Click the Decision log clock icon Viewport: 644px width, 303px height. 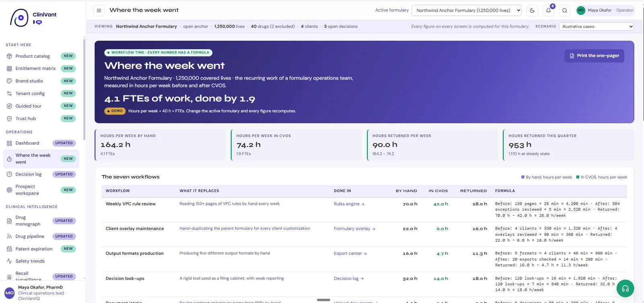[x=9, y=174]
